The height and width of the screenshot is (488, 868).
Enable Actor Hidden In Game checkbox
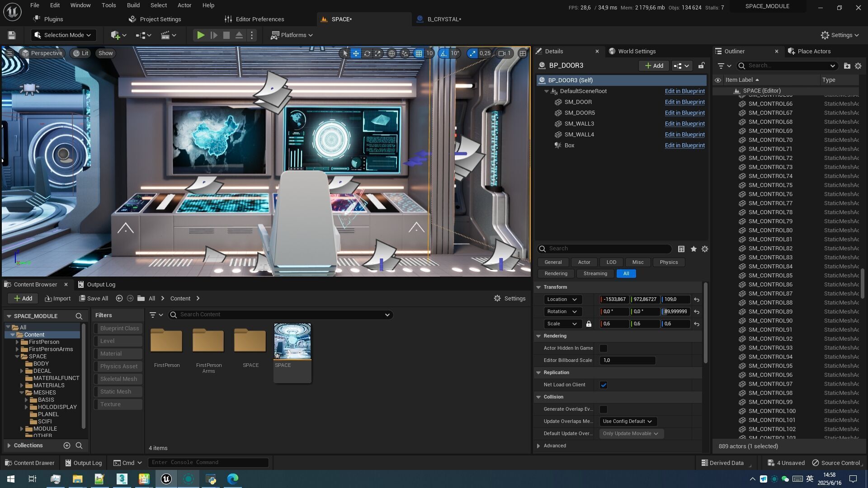tap(603, 348)
